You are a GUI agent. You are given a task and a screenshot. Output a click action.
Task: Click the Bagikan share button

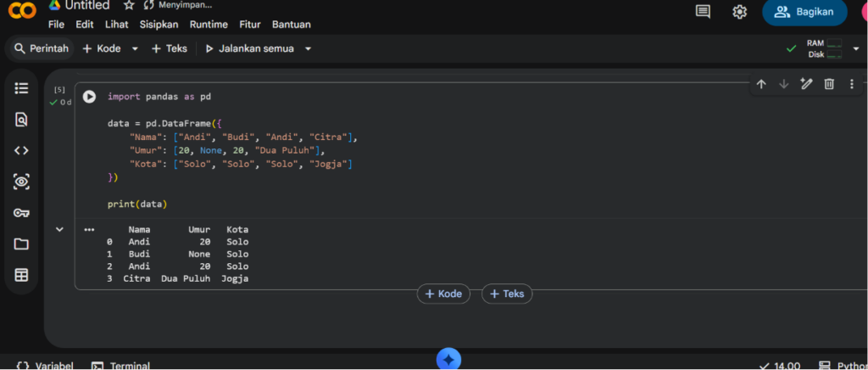[804, 12]
